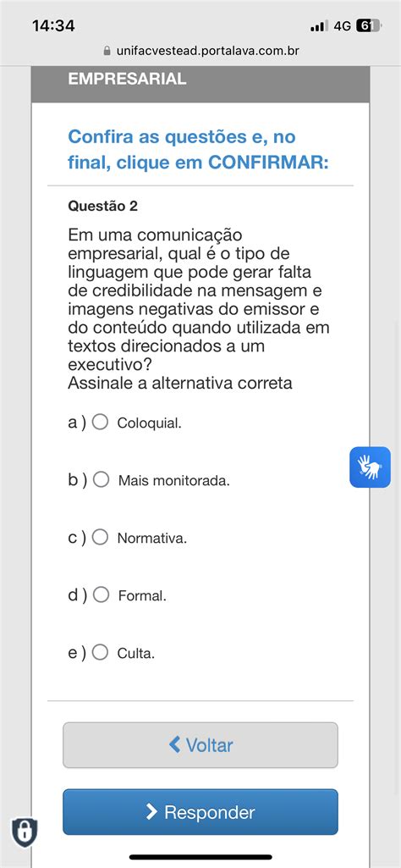
Task: Select radio option a) Coloquial
Action: tap(100, 423)
